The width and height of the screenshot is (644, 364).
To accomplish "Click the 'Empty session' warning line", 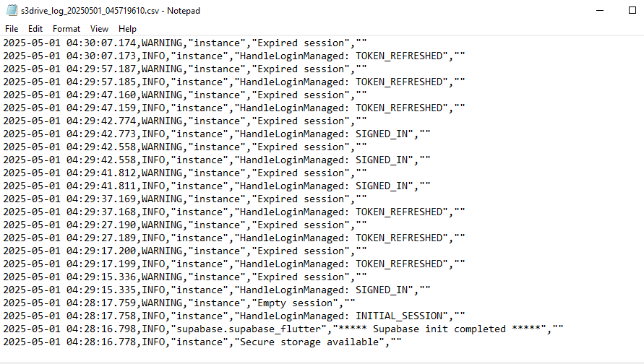I will 179,303.
